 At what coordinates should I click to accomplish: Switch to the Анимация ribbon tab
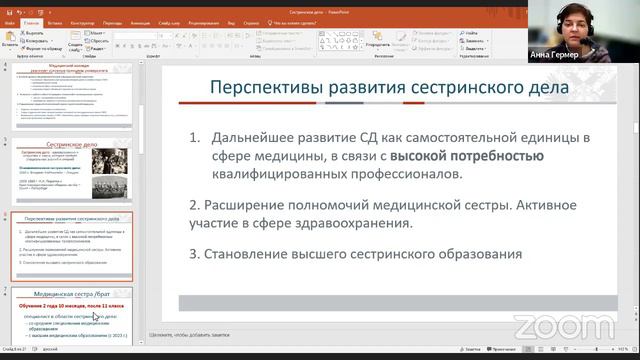(140, 23)
